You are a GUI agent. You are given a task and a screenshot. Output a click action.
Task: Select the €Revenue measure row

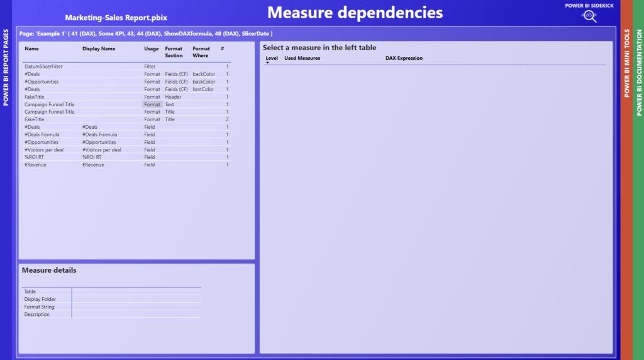click(35, 165)
